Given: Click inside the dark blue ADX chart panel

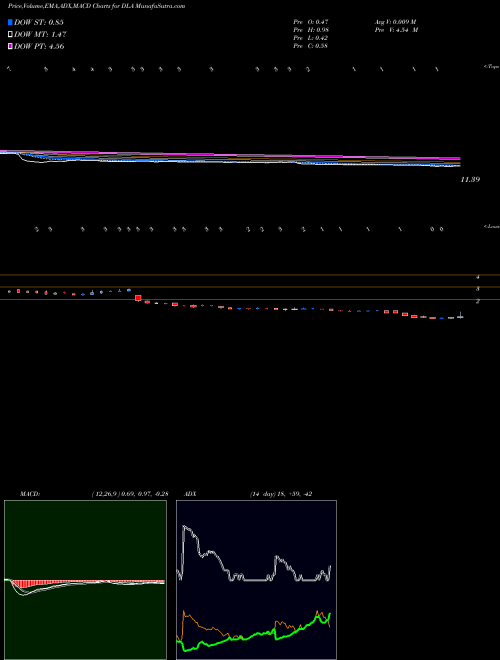Looking at the screenshot, I should [256, 580].
